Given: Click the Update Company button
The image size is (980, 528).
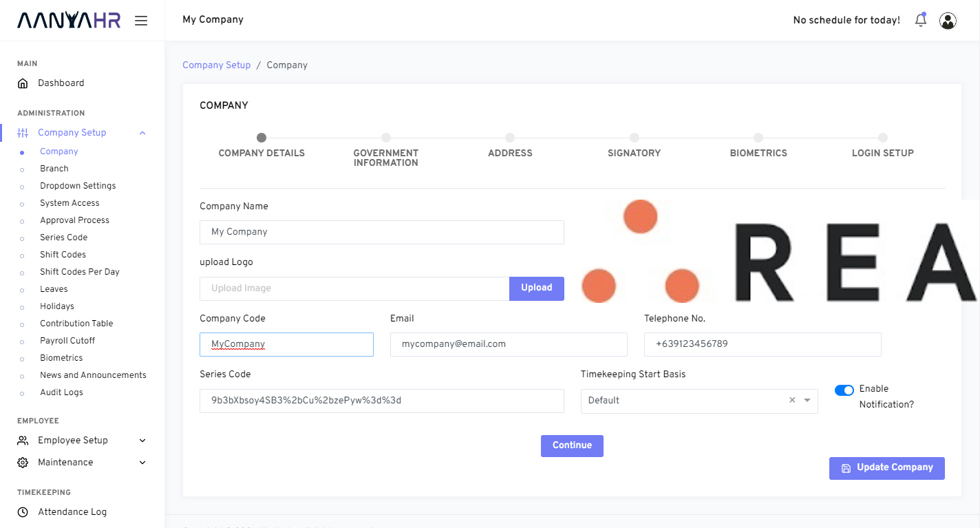Looking at the screenshot, I should 886,468.
